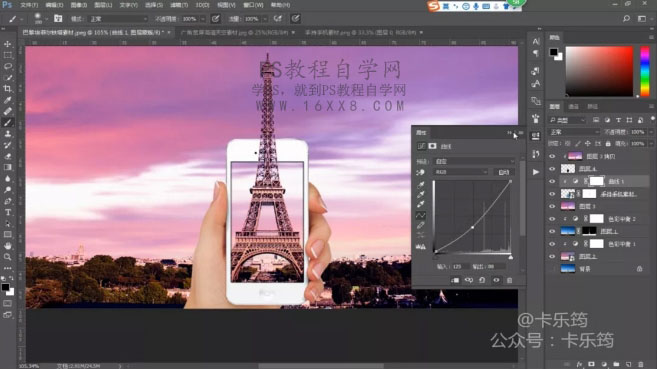Collapse the Properties panel with double-arrow button

[510, 133]
